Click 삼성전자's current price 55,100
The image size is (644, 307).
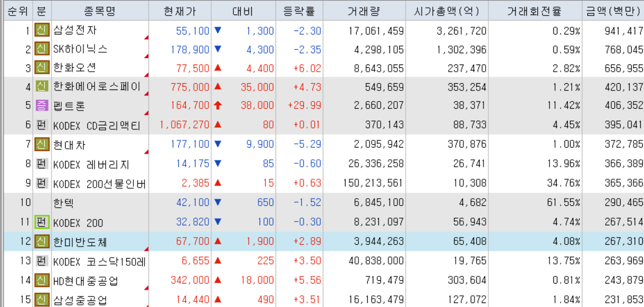click(193, 31)
